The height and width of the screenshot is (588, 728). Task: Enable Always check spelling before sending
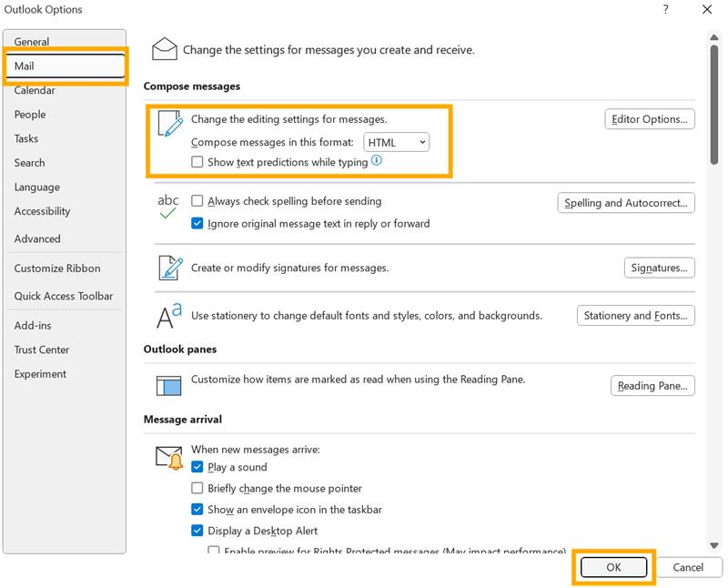(196, 201)
